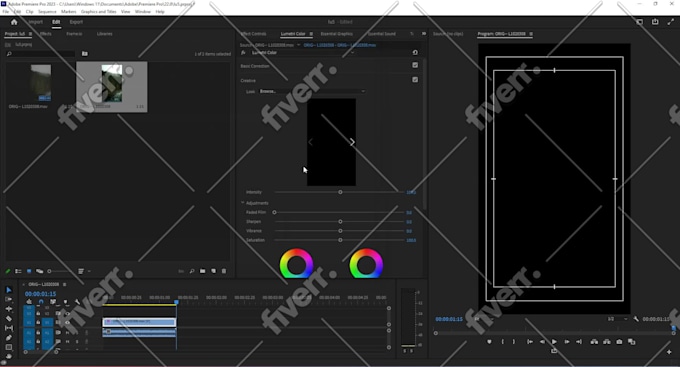Select the Rectangle tool
680x367 pixels.
pyautogui.click(x=9, y=347)
